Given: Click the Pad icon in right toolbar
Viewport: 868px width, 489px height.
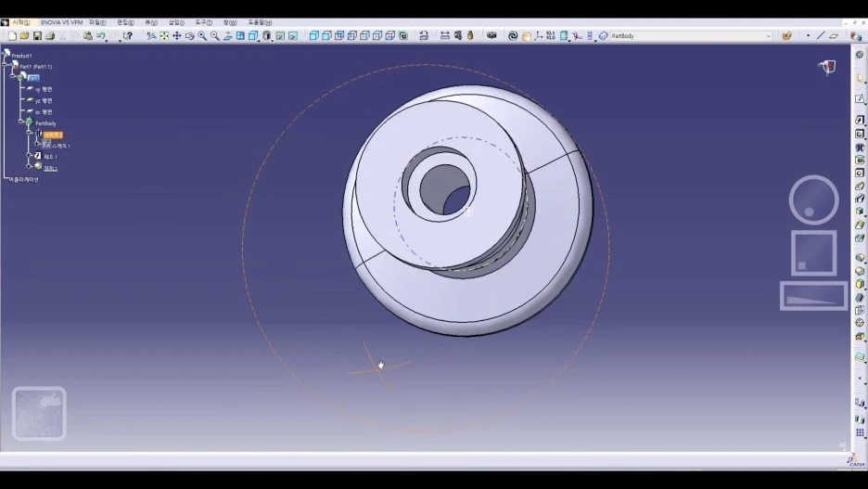Looking at the screenshot, I should click(860, 120).
